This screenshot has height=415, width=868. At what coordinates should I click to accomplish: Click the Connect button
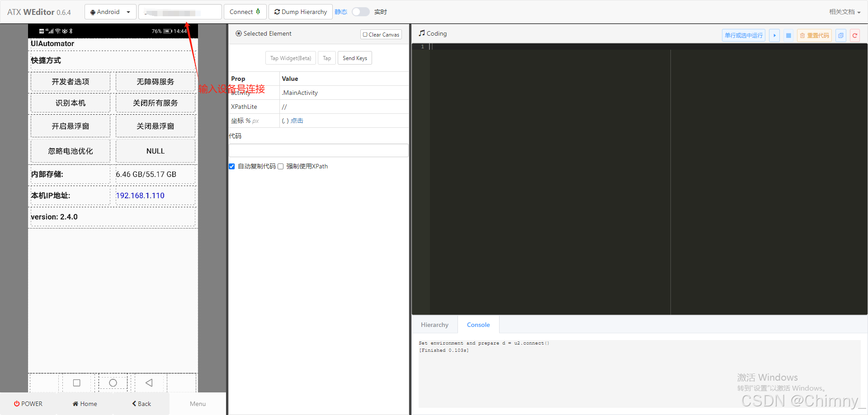[245, 11]
